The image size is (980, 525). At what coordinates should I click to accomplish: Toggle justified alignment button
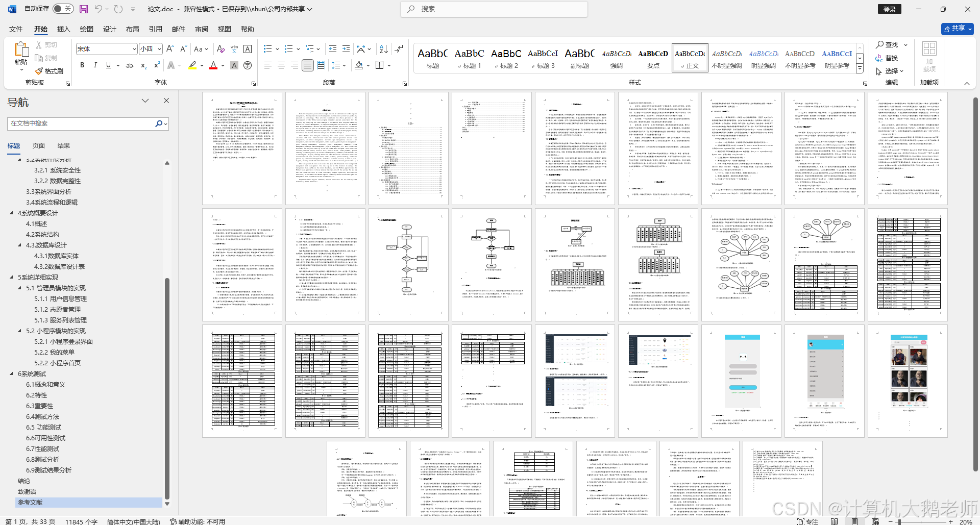coord(308,65)
